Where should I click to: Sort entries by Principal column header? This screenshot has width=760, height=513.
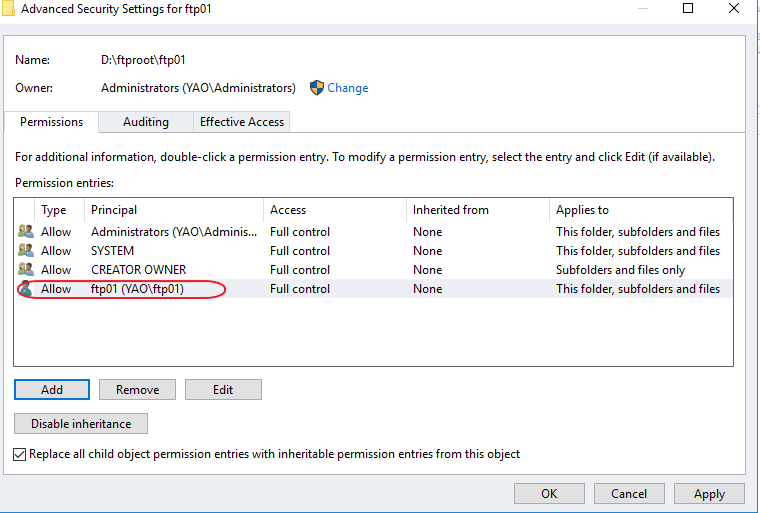coord(114,210)
